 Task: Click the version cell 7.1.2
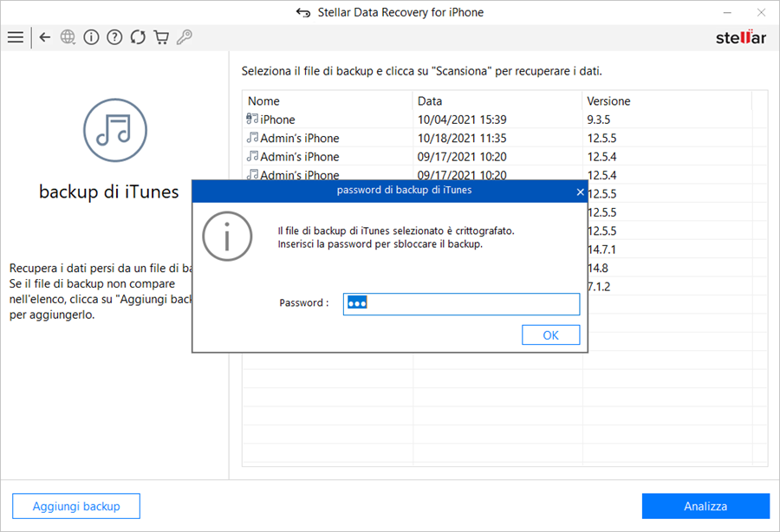pyautogui.click(x=599, y=287)
